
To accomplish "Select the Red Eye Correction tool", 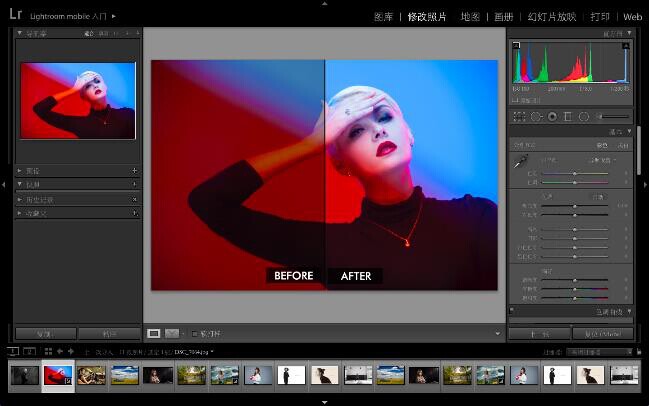I will [x=552, y=117].
